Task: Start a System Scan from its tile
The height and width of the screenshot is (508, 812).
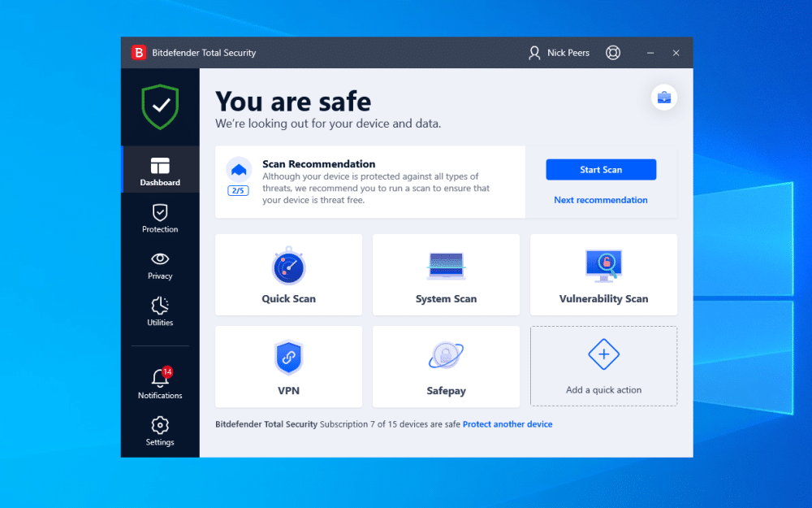Action: (446, 275)
